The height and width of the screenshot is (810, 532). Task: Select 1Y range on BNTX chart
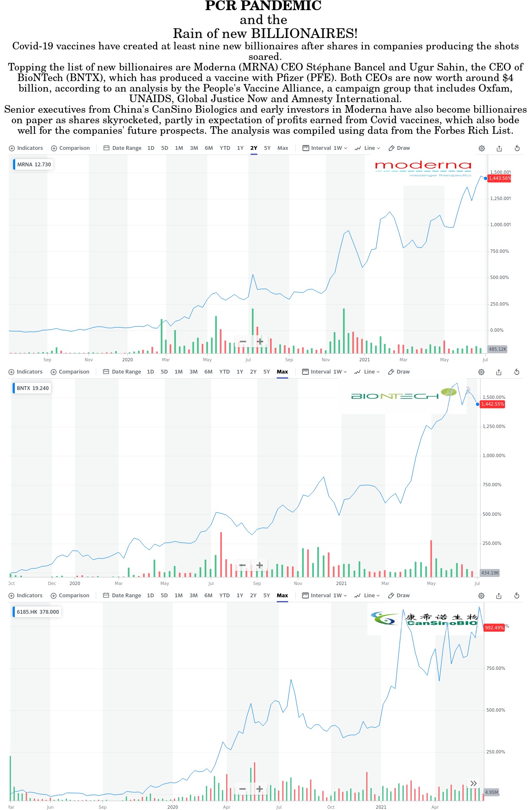coord(240,372)
